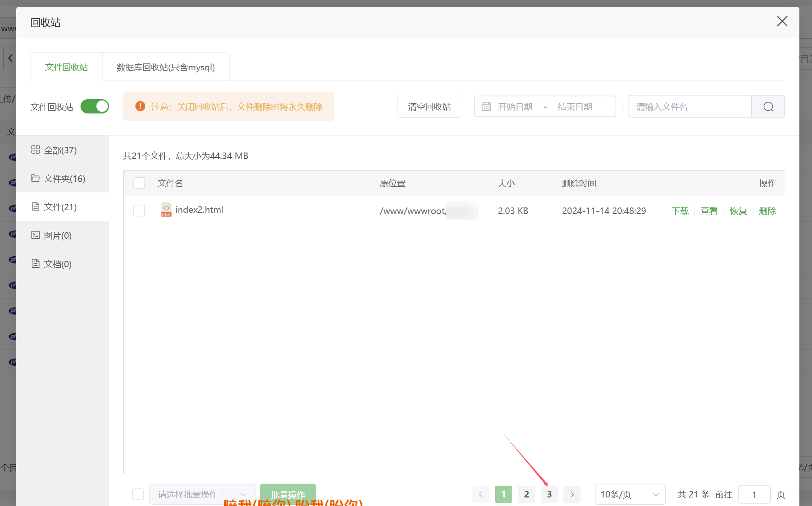This screenshot has height=506, width=812.
Task: Click the orange warning icon in notice
Action: coord(140,106)
